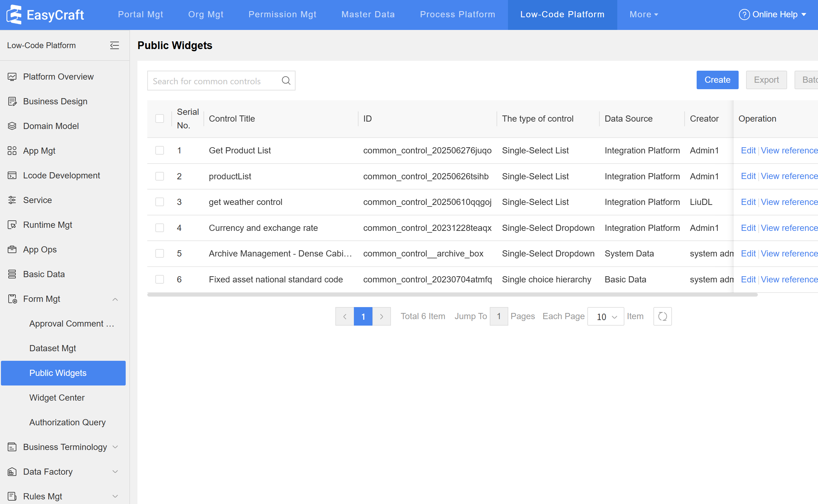Click the search magnifier icon
The height and width of the screenshot is (504, 818).
[x=286, y=80]
